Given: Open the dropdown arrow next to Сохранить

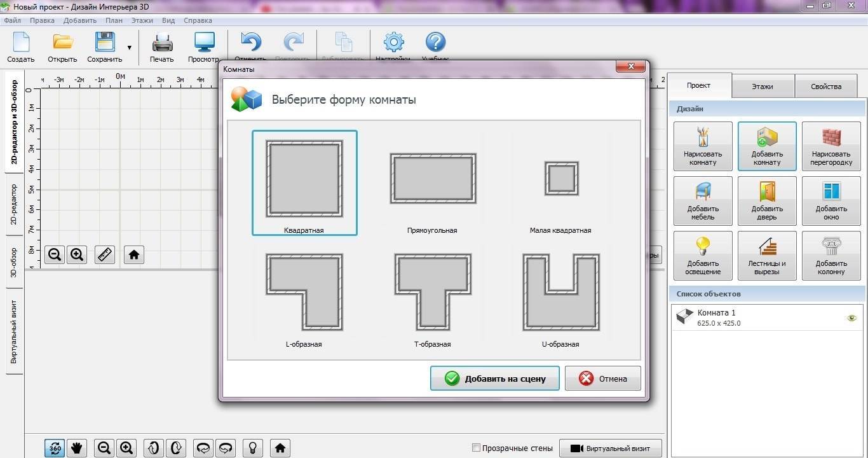Looking at the screenshot, I should click(130, 48).
